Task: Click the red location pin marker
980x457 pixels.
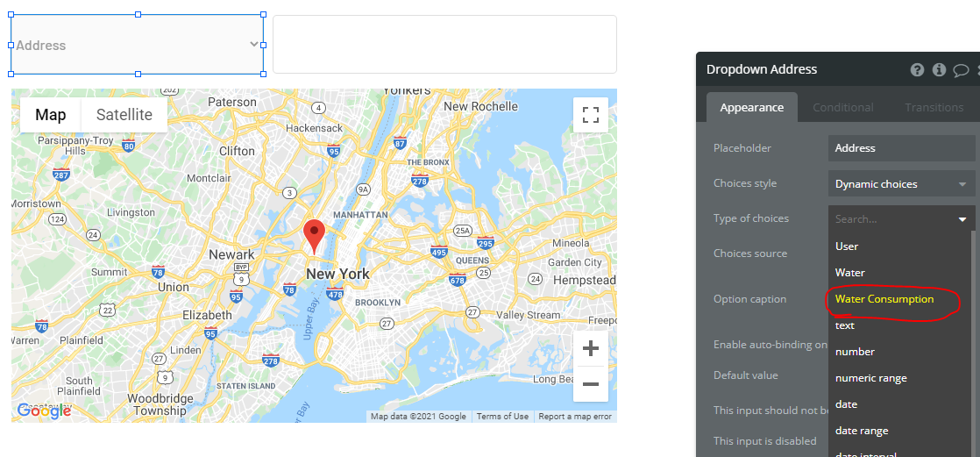Action: (x=315, y=236)
